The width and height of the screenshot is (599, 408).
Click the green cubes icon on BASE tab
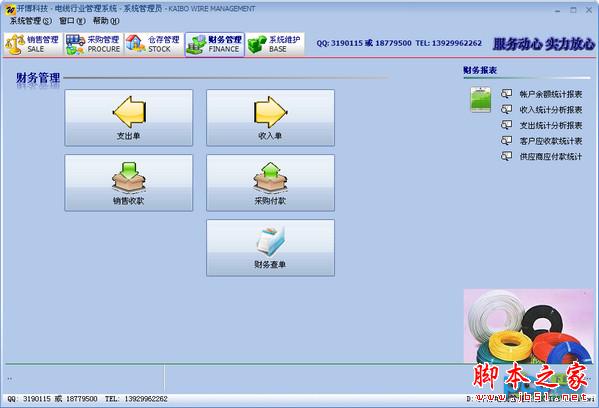pos(257,45)
